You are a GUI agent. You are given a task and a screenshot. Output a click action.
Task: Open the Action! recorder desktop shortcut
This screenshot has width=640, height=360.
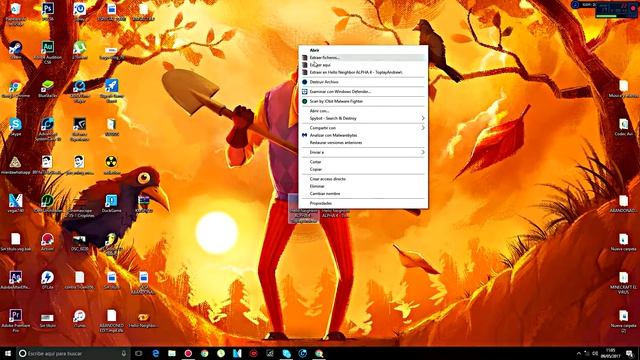pyautogui.click(x=48, y=241)
